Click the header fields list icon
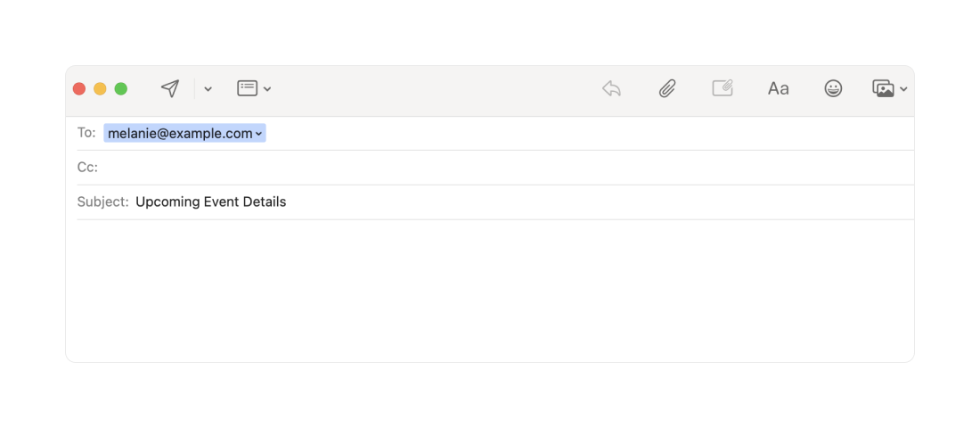Screen dimensions: 980x428 (248, 88)
